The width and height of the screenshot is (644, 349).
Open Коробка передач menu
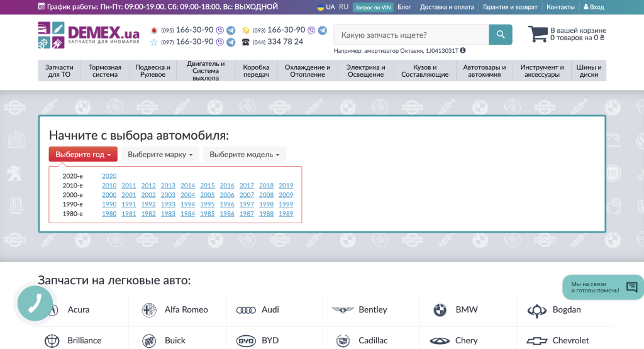point(257,70)
